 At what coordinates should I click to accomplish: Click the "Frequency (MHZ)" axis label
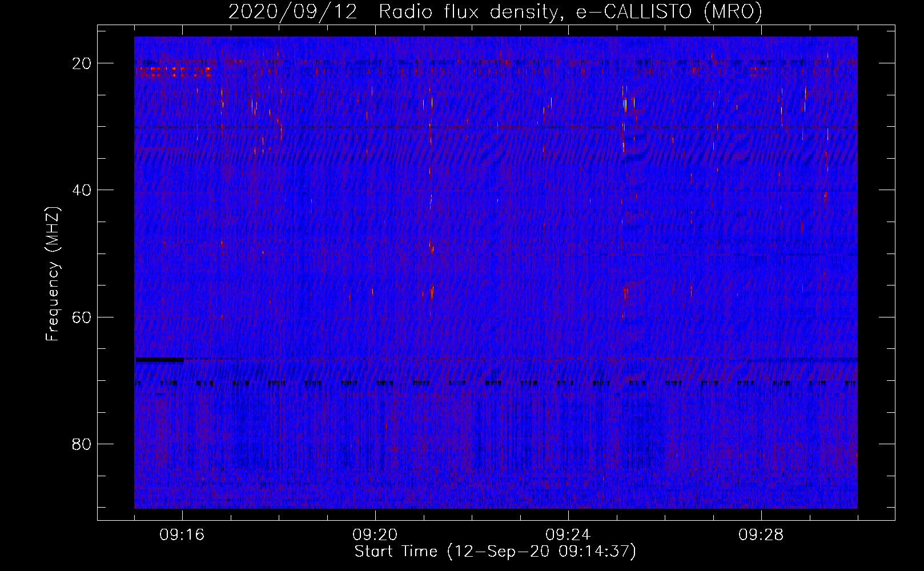pyautogui.click(x=53, y=274)
